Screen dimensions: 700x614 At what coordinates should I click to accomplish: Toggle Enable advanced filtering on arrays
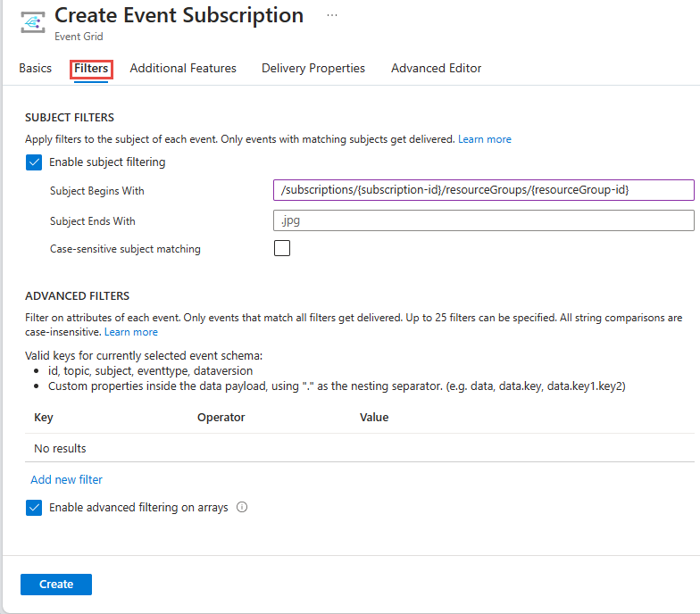(34, 508)
